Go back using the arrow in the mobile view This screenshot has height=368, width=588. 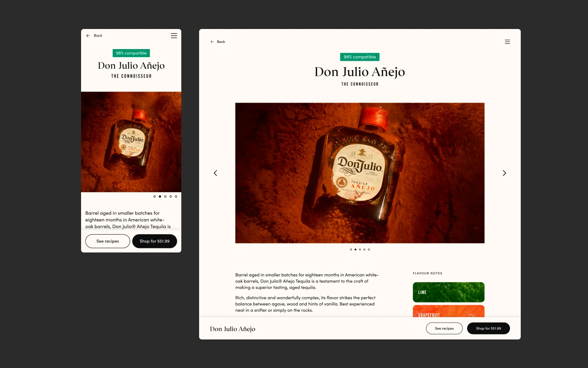(x=88, y=36)
